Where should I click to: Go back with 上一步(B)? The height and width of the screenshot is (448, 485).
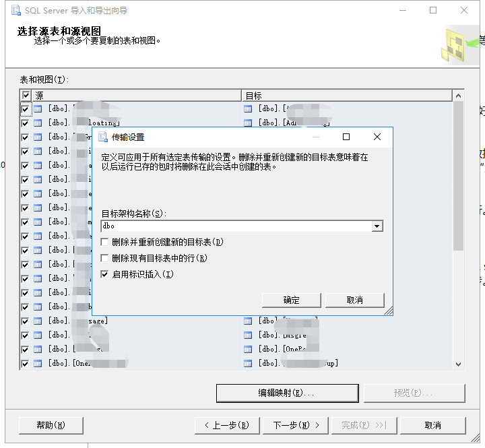pyautogui.click(x=227, y=425)
